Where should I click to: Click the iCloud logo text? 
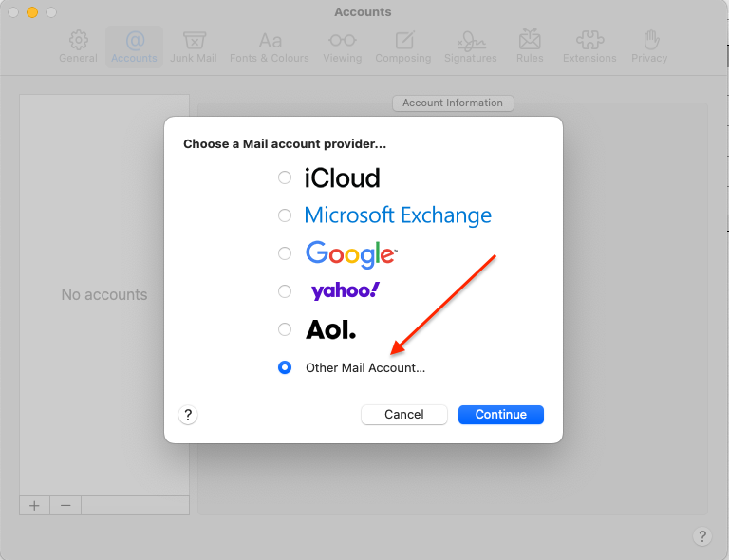[342, 178]
